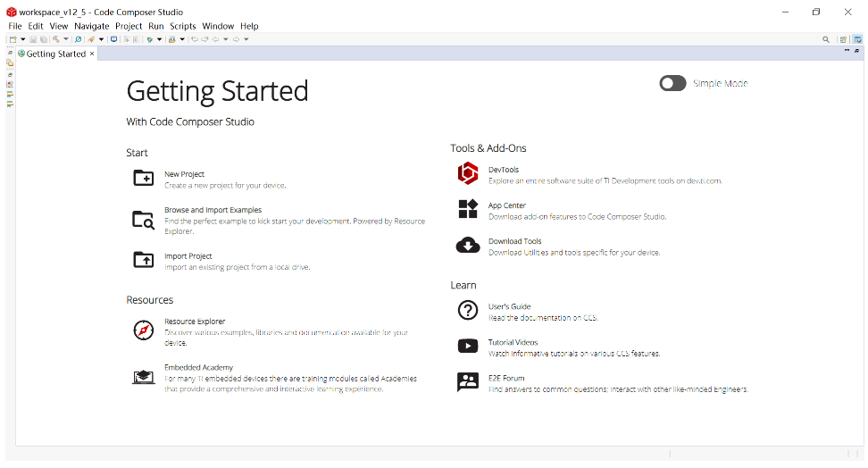Click the E2E Forum people icon

(x=468, y=381)
